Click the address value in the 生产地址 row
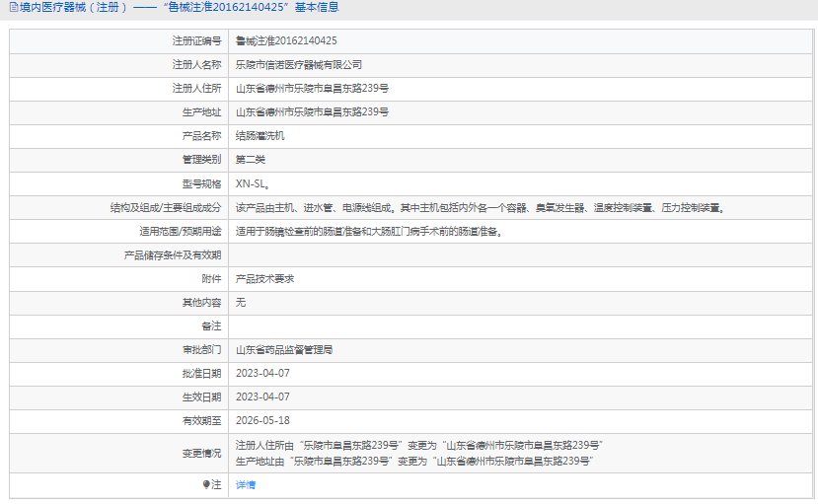 pyautogui.click(x=312, y=112)
